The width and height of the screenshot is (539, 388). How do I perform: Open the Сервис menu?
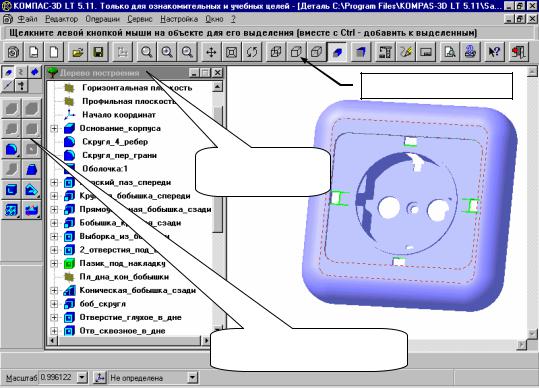140,19
